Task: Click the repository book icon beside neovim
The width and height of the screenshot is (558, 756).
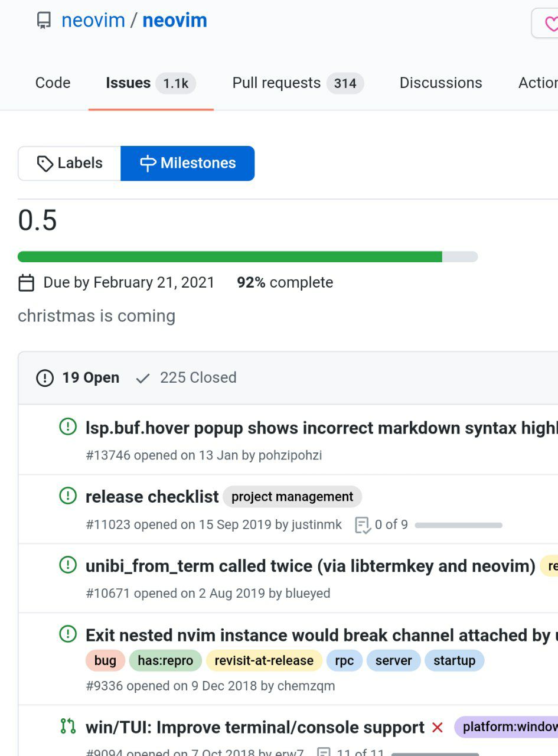Action: coord(44,21)
